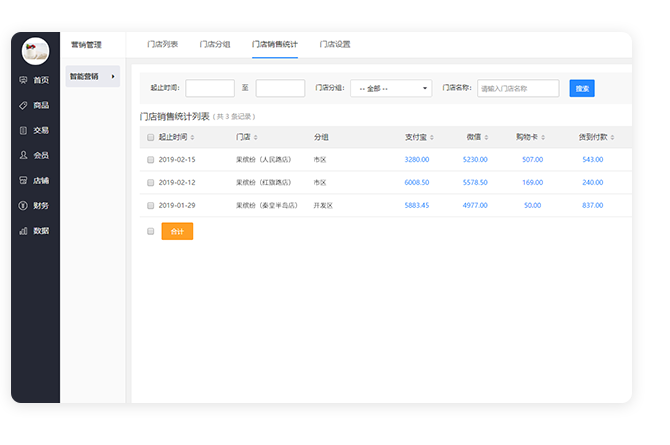Select date text 2019-02-12

[177, 183]
